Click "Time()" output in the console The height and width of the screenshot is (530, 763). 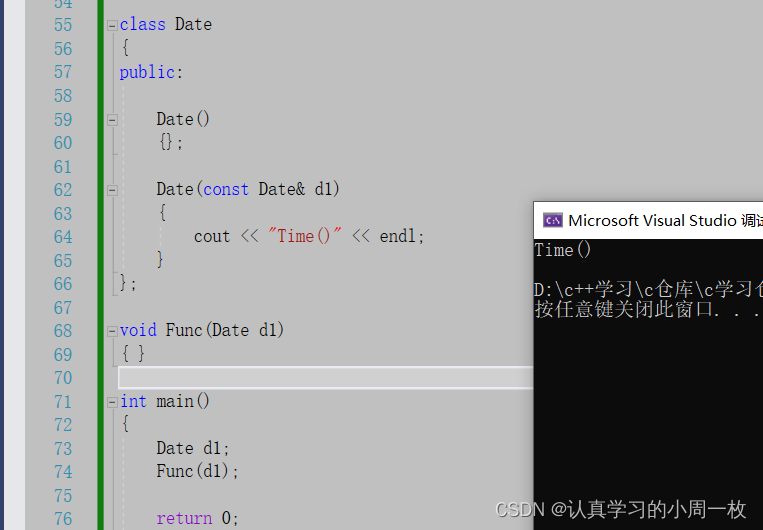pos(563,250)
